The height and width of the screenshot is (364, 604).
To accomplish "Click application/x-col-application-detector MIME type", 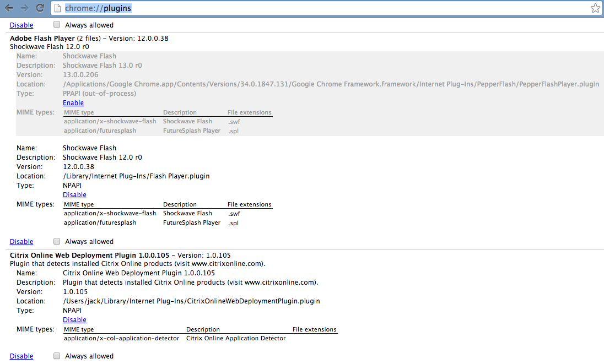I will [121, 338].
